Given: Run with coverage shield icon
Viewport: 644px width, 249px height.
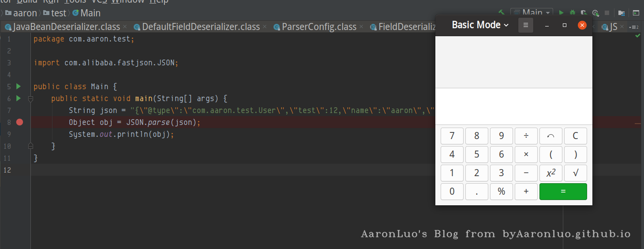Looking at the screenshot, I should click(x=584, y=13).
